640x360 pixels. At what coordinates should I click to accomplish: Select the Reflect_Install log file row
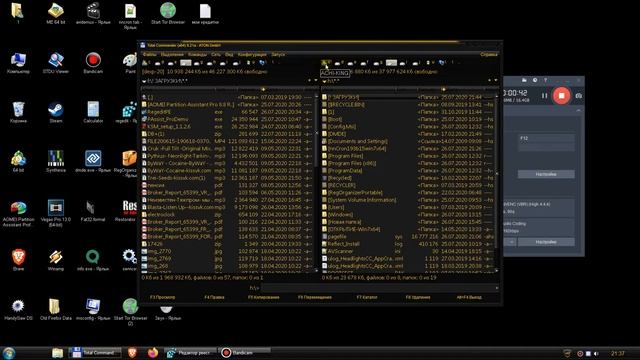click(x=408, y=244)
